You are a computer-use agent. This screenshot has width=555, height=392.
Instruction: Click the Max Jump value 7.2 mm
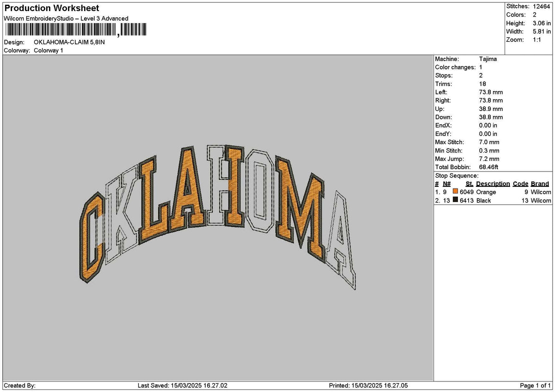489,159
